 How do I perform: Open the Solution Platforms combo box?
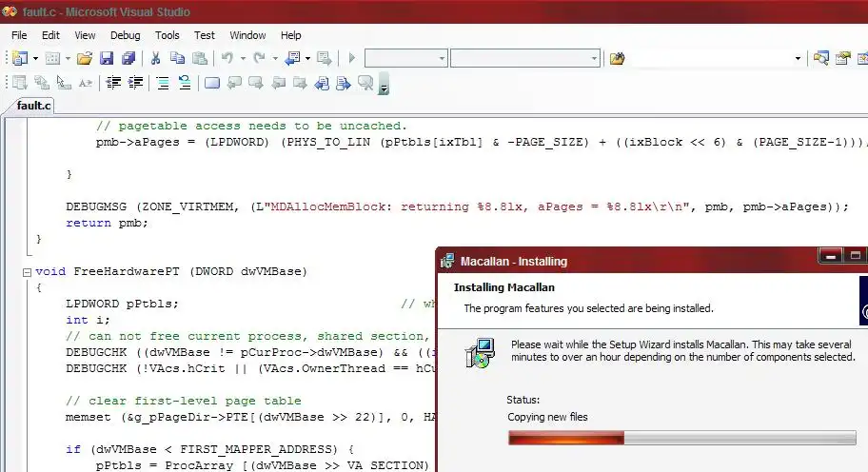coord(524,58)
